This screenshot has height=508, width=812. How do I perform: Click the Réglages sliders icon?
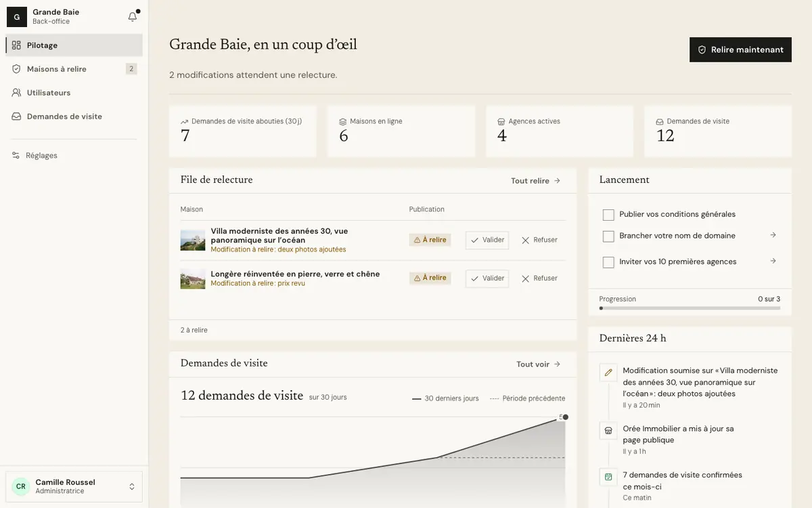[x=16, y=155]
